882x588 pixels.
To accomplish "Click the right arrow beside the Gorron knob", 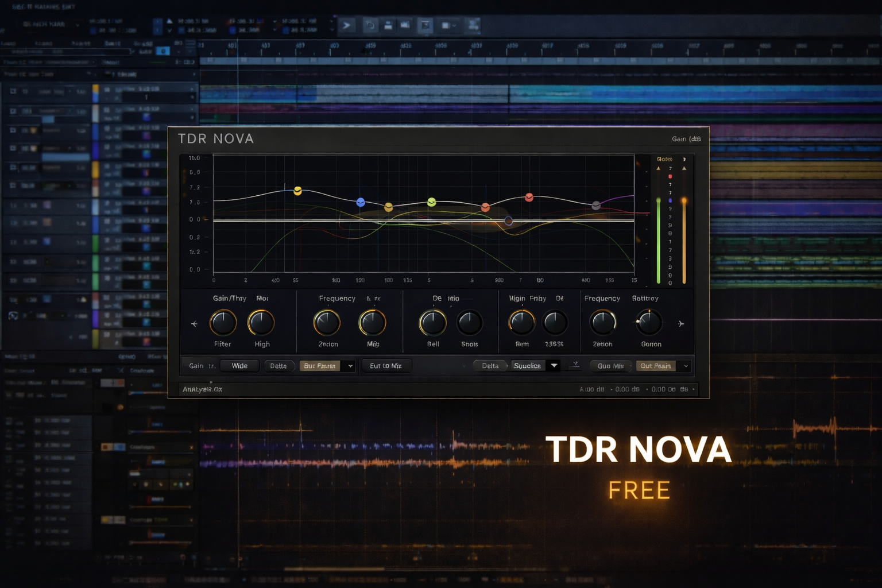I will point(681,324).
